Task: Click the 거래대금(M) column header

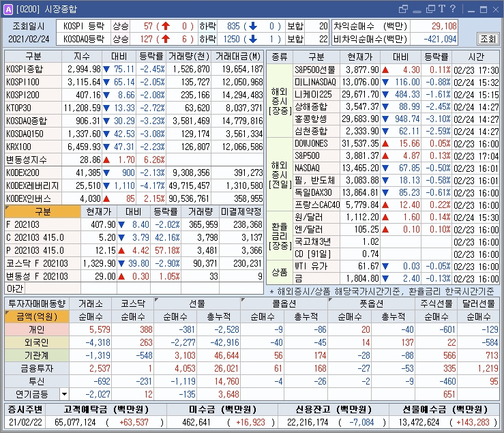Action: (237, 56)
